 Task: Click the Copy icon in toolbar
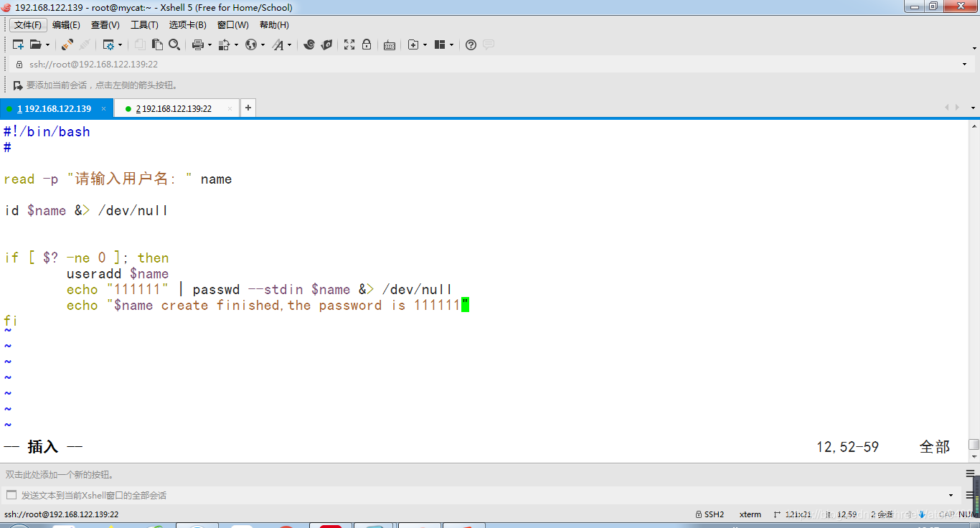click(x=140, y=44)
